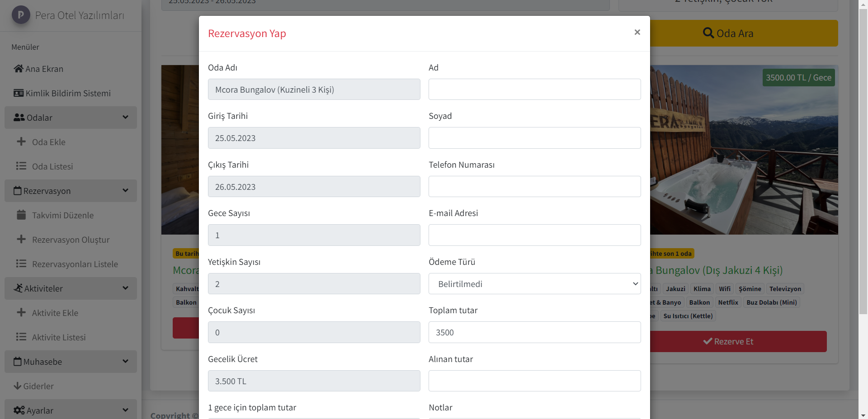Click list icon beside Rezervasyonları Listele
The height and width of the screenshot is (419, 868).
[x=21, y=264]
